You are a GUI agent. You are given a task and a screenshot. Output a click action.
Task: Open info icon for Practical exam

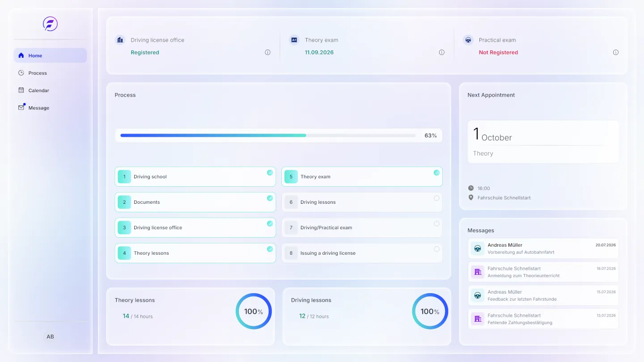pos(615,52)
